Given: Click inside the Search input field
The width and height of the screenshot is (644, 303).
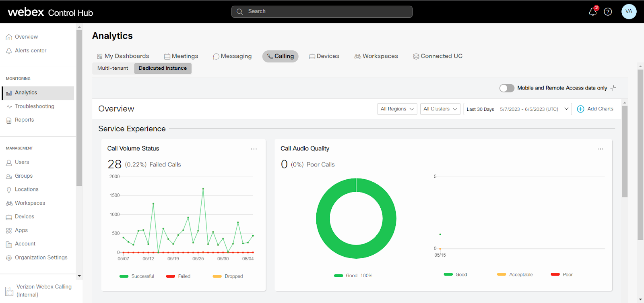Looking at the screenshot, I should coord(322,12).
